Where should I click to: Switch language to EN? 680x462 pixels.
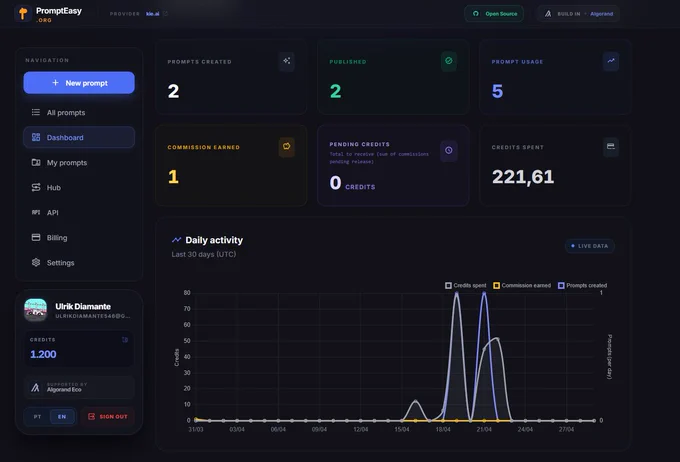point(62,416)
